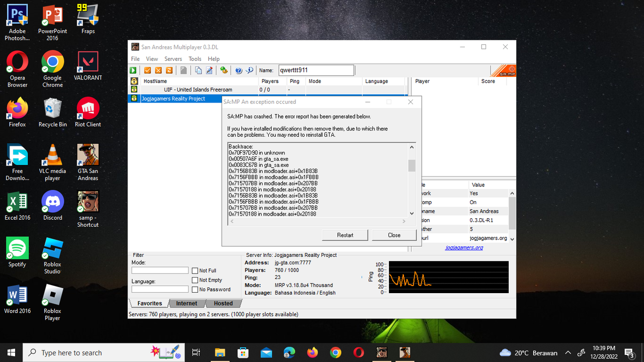The width and height of the screenshot is (644, 362).
Task: Open the Servers menu
Action: tap(173, 59)
